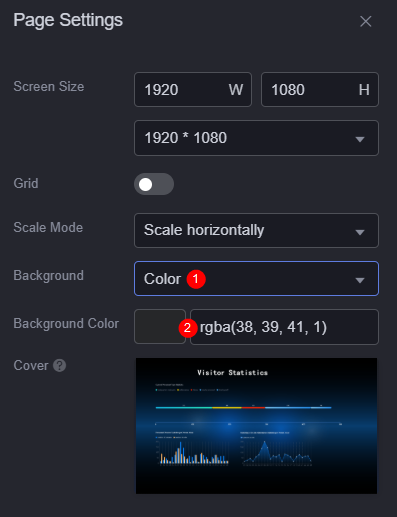This screenshot has width=397, height=517.
Task: Click the Page Settings title text
Action: [x=68, y=20]
